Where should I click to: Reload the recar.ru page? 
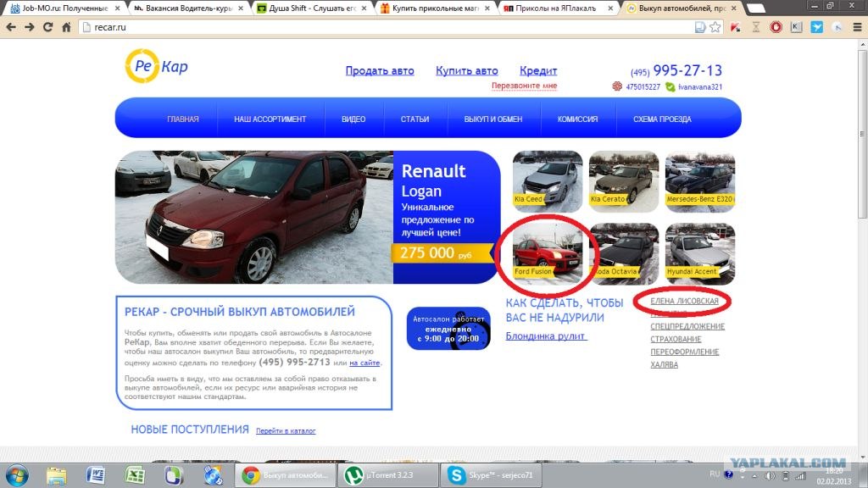[x=47, y=26]
